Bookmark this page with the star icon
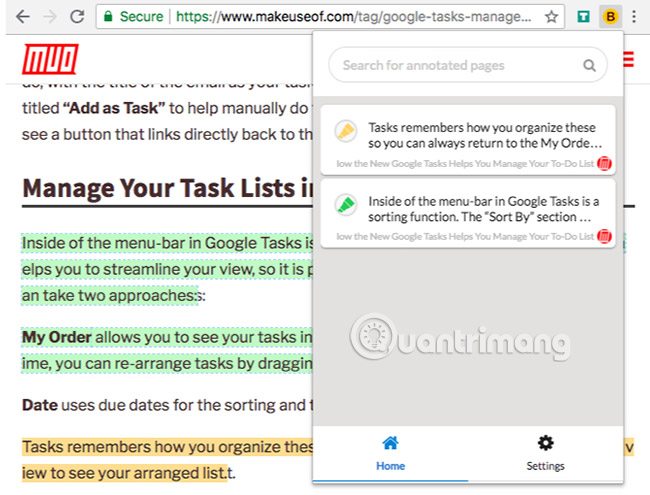This screenshot has height=495, width=650. (551, 17)
